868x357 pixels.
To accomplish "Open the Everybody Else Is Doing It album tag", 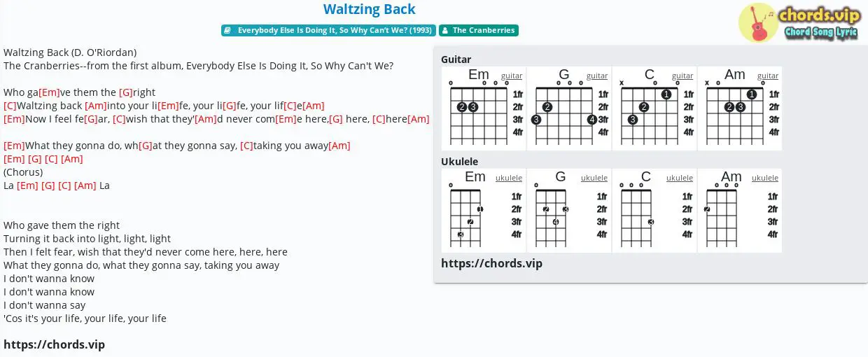I will pyautogui.click(x=328, y=30).
